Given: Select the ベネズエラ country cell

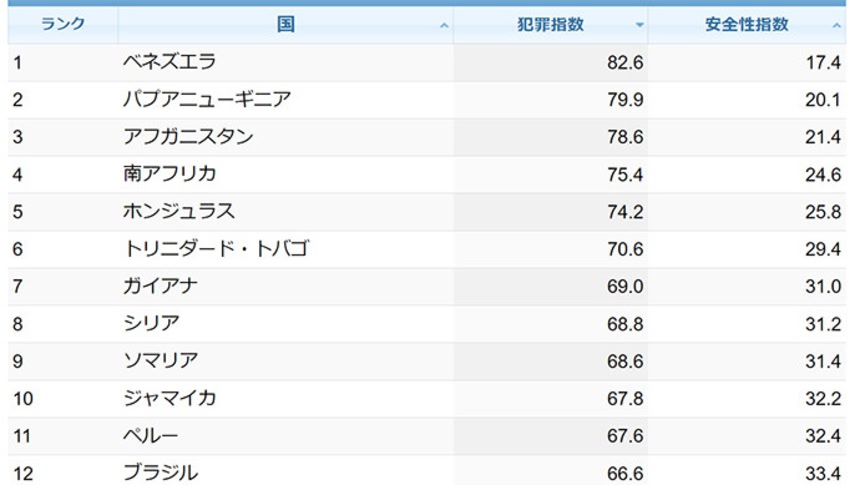Looking at the screenshot, I should 169,62.
